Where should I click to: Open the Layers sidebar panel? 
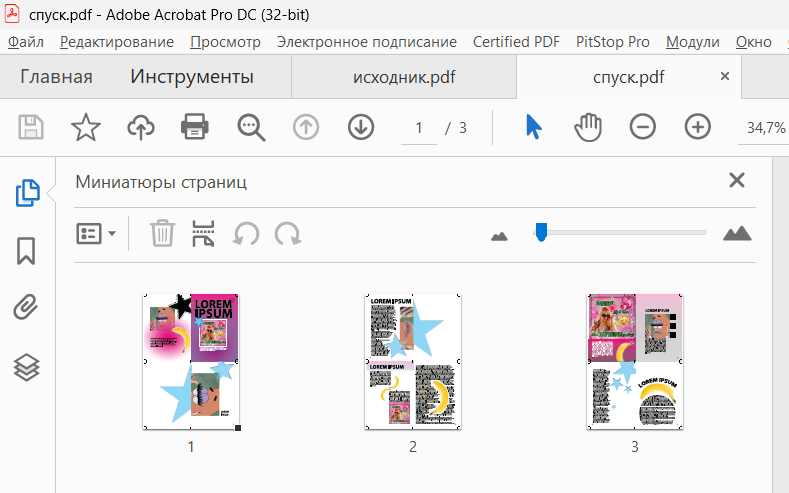click(x=26, y=367)
